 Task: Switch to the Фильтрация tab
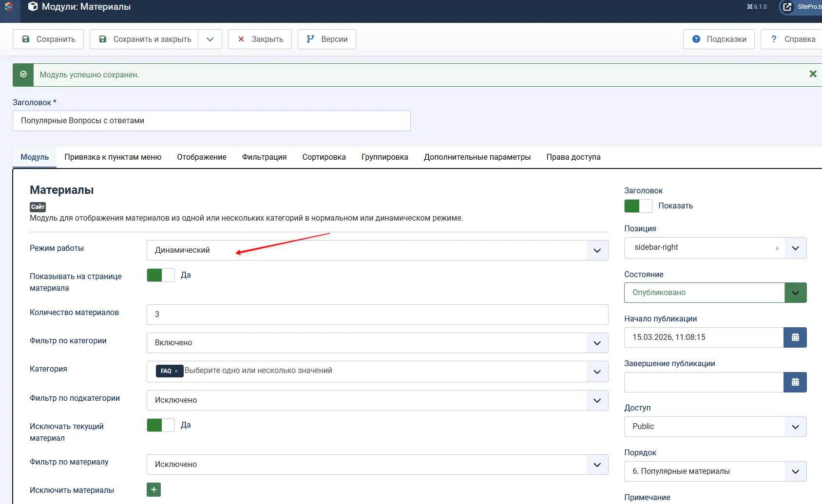point(264,157)
